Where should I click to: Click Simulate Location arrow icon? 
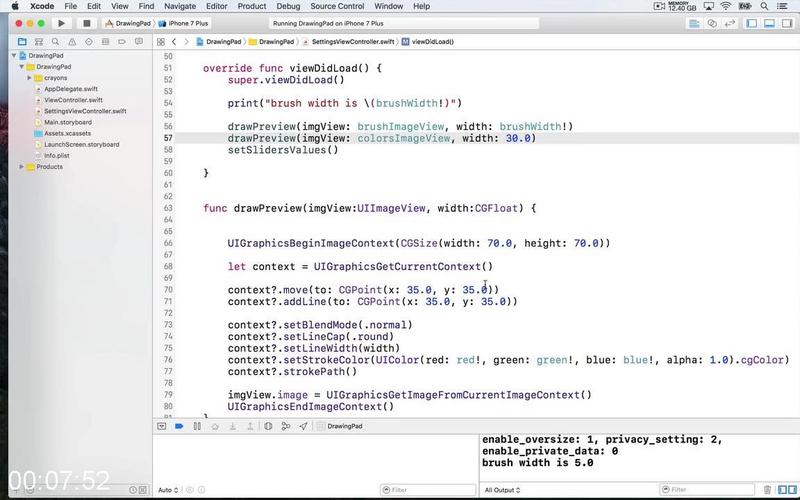[304, 426]
